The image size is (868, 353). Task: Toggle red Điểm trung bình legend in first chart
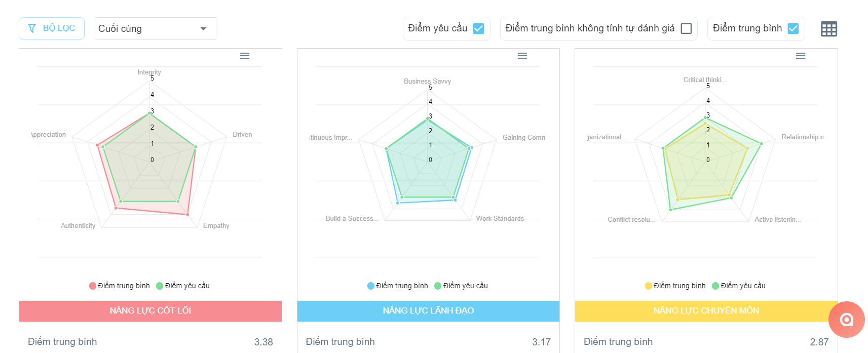point(120,286)
